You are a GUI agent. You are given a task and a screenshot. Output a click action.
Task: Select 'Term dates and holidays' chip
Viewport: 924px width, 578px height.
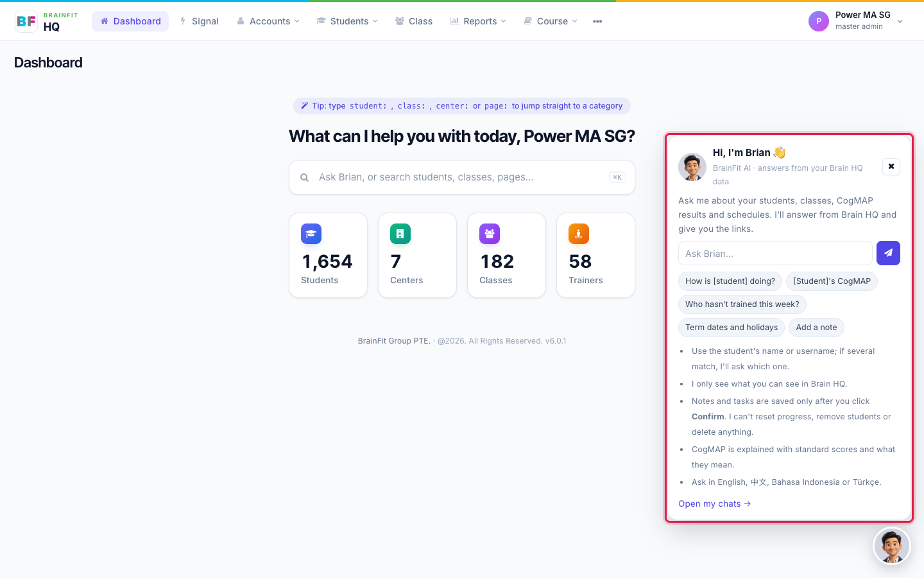pos(732,328)
